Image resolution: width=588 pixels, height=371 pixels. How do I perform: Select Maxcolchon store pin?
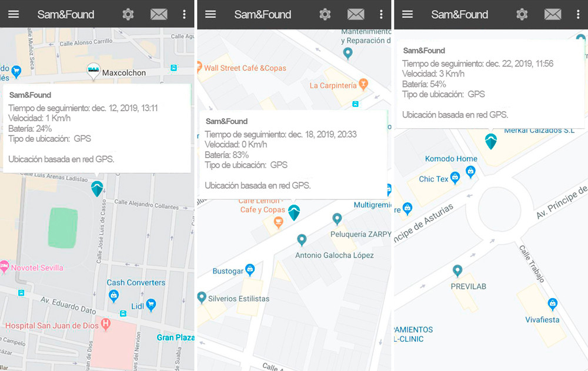coord(93,71)
